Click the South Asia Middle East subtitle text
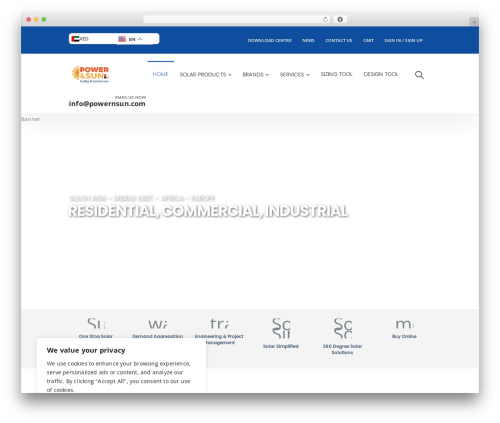Image resolution: width=500 pixels, height=423 pixels. click(142, 198)
